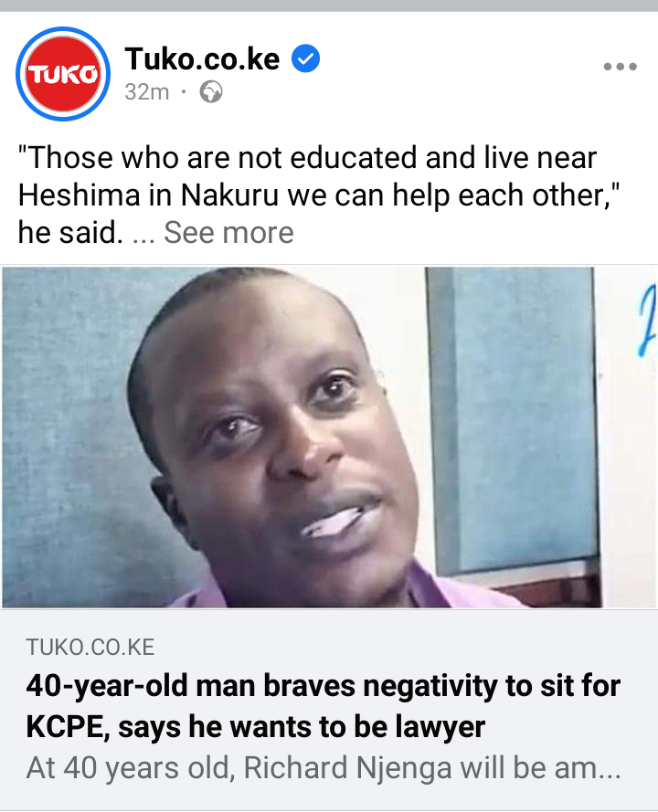This screenshot has width=658, height=812.
Task: Click the 32m post timestamp
Action: click(147, 92)
